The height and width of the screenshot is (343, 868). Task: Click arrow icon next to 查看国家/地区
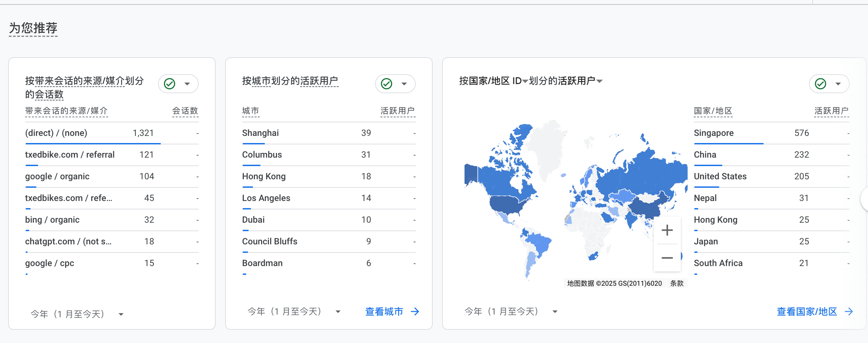click(x=849, y=311)
